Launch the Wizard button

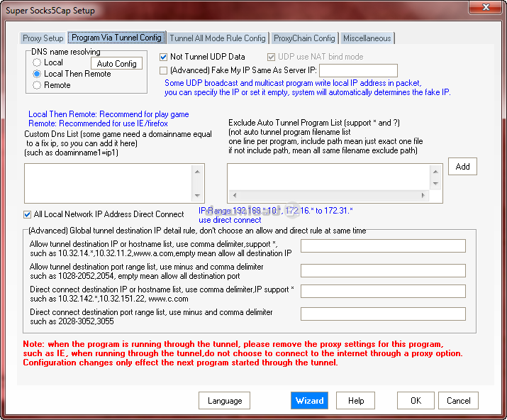pyautogui.click(x=309, y=401)
